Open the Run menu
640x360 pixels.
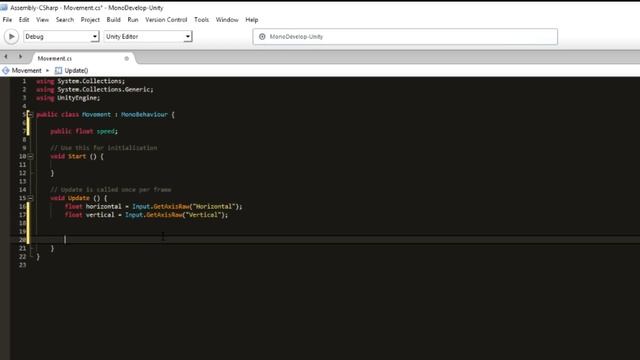[133, 20]
